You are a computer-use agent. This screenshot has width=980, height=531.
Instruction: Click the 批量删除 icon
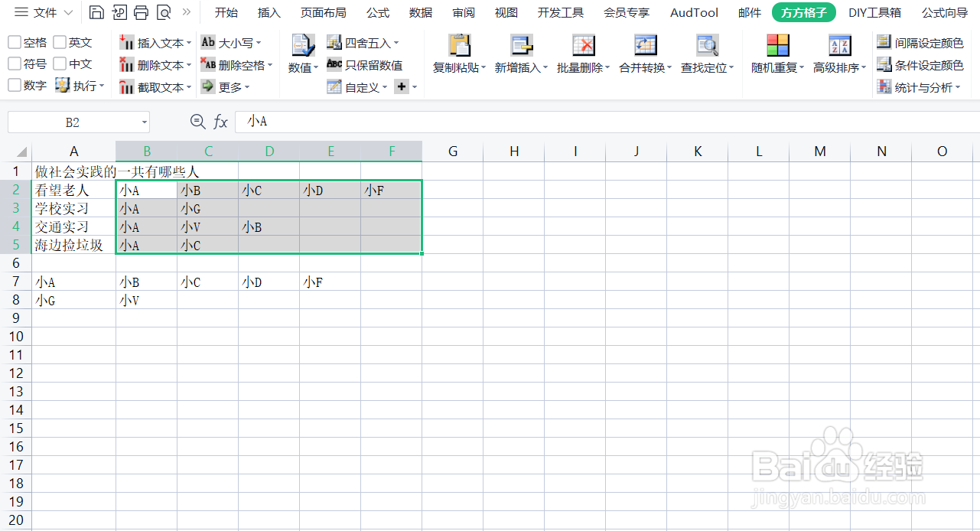click(584, 46)
